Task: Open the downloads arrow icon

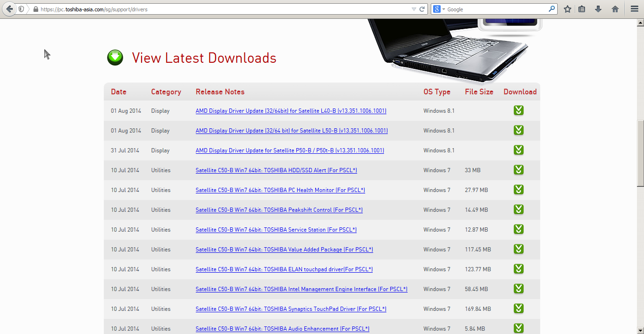Action: (598, 9)
